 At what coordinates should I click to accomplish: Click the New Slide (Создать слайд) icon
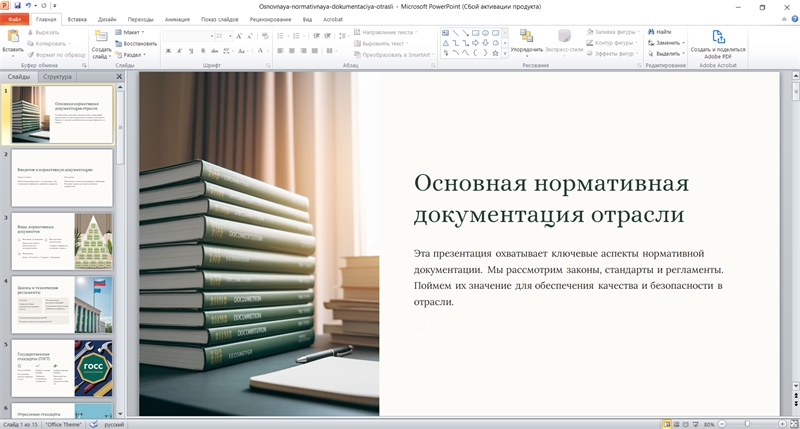(101, 36)
